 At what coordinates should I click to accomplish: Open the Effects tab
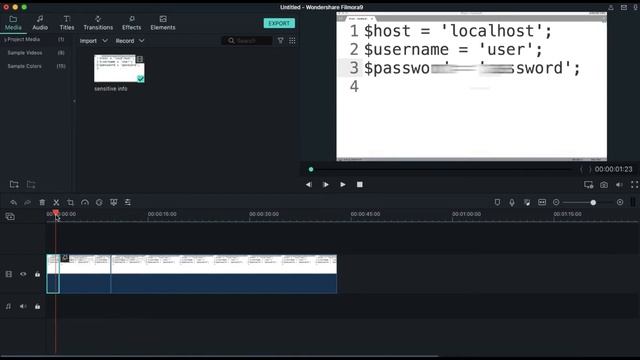click(131, 23)
